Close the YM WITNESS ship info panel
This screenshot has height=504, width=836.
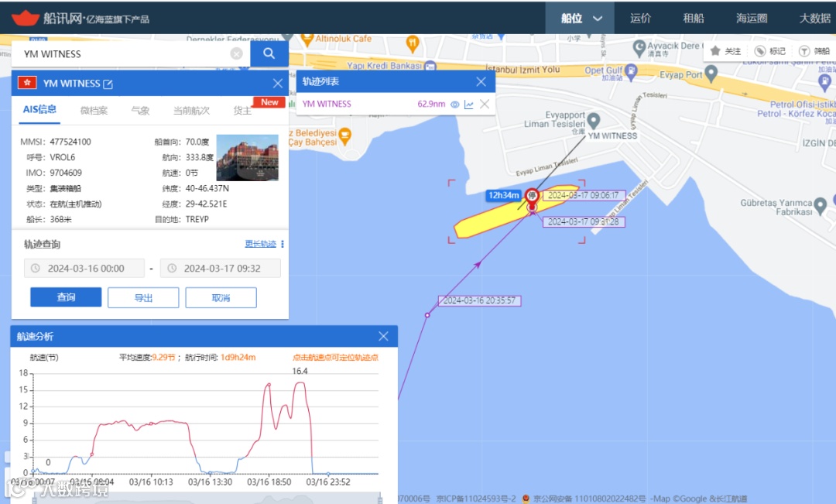(x=278, y=83)
